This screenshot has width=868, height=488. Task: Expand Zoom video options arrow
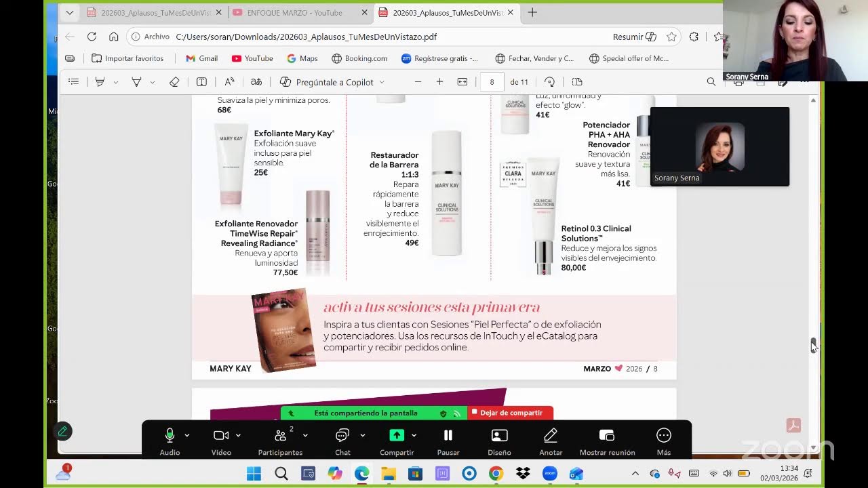click(238, 435)
